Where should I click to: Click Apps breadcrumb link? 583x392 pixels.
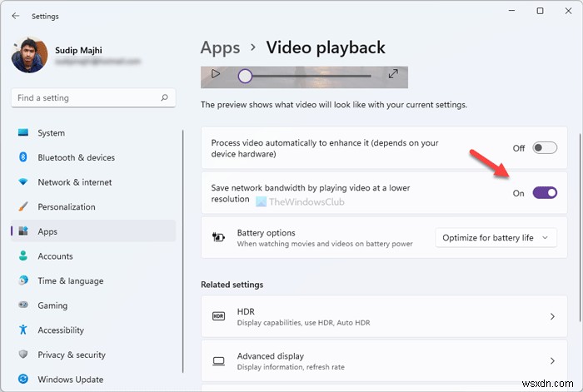220,48
